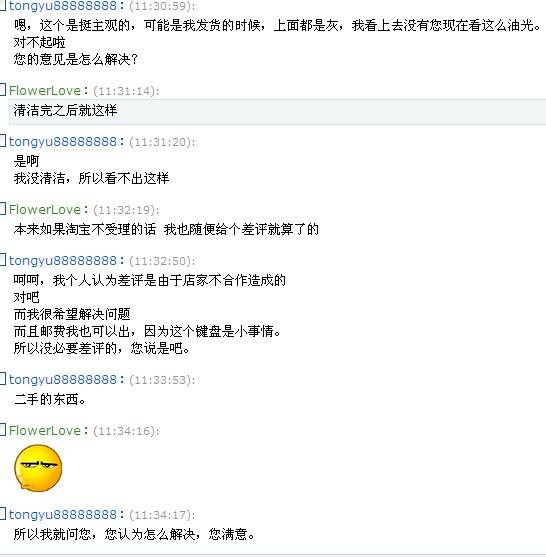
Task: Click the small icon beside tongyu88888888 at 11:33:53
Action: coord(3,379)
